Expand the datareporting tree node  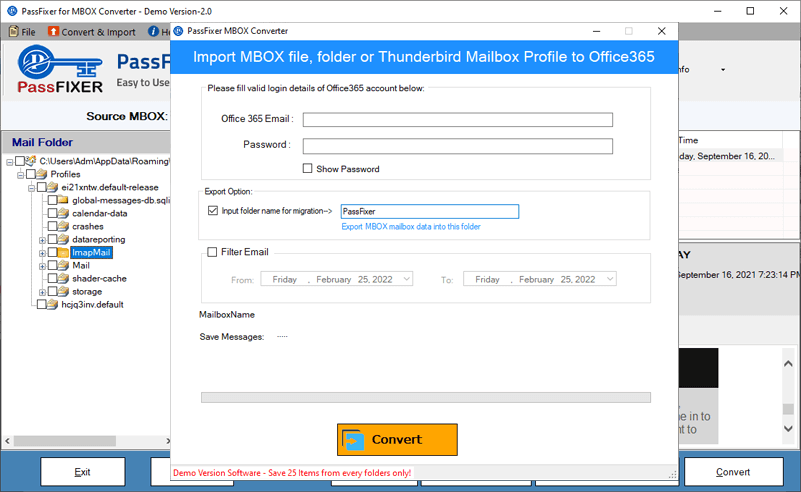pos(42,240)
